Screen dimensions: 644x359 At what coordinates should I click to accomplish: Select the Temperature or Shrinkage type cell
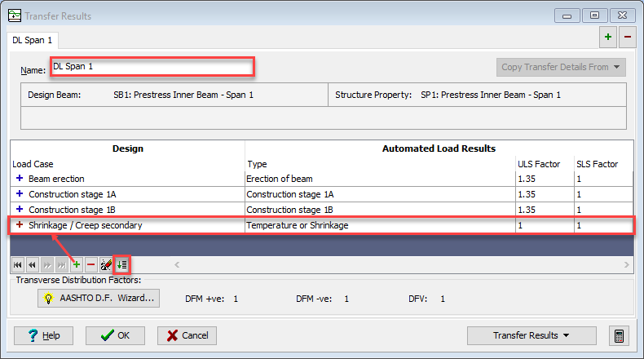pyautogui.click(x=380, y=225)
